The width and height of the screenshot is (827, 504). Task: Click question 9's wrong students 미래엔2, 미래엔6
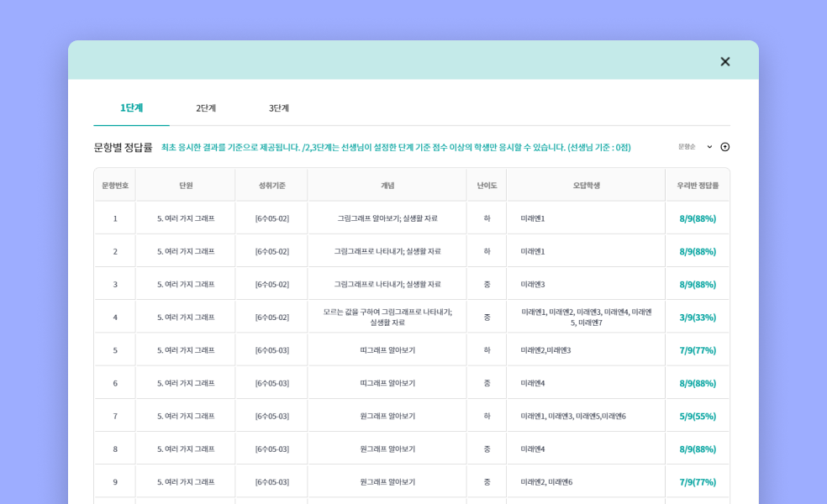[x=546, y=482]
